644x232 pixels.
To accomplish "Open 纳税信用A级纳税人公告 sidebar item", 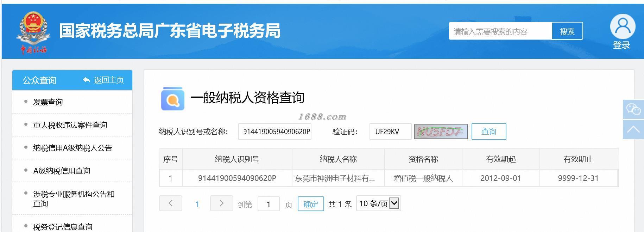I will [72, 148].
